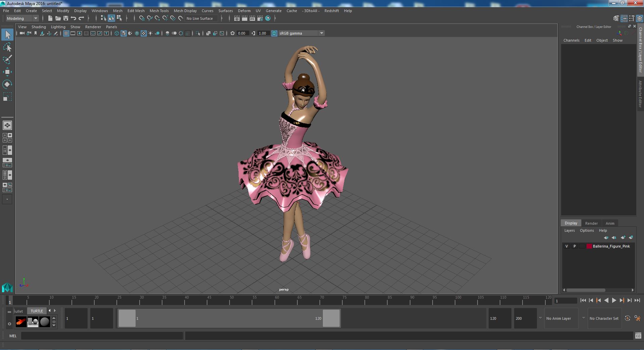The height and width of the screenshot is (350, 644).
Task: Open the Channels menu in the Channel Box
Action: [571, 40]
